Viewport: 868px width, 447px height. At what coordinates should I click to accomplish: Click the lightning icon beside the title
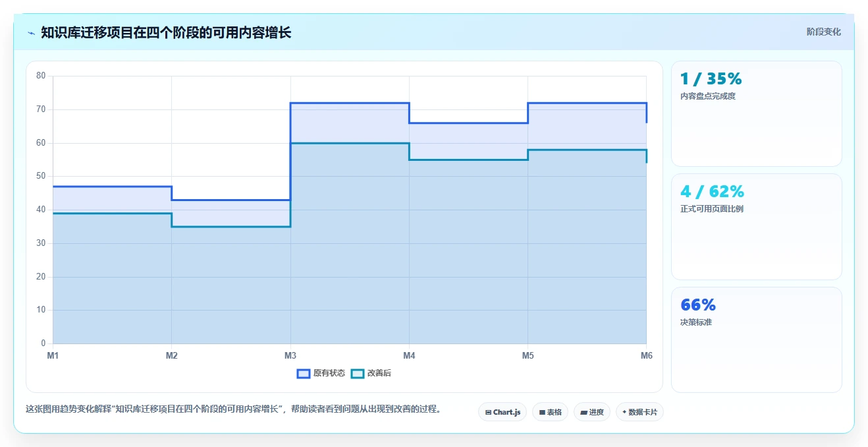pos(31,33)
